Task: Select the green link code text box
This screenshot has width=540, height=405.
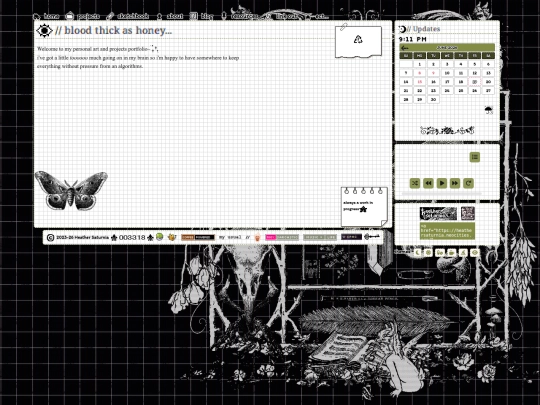Action: 447,231
